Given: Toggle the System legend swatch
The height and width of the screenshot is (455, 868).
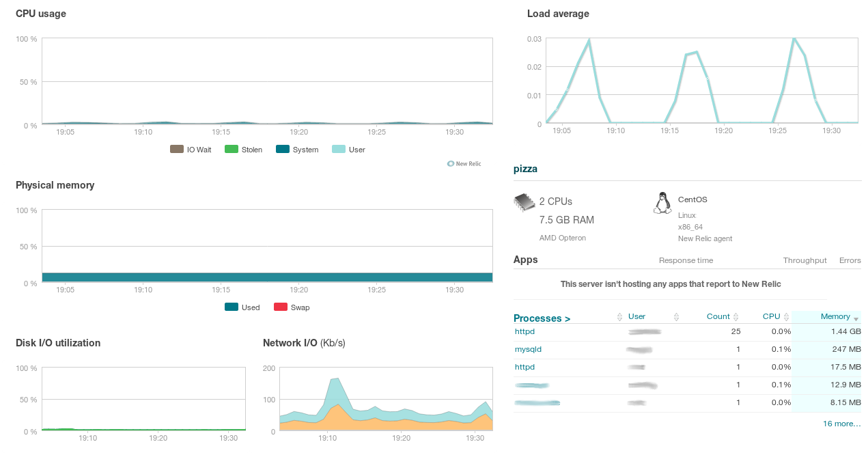Looking at the screenshot, I should (282, 149).
